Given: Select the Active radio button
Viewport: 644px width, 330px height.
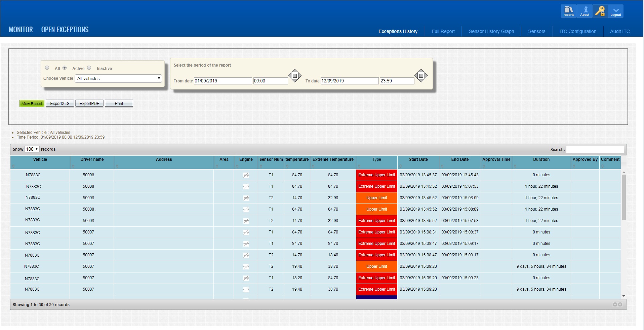Looking at the screenshot, I should 64,68.
